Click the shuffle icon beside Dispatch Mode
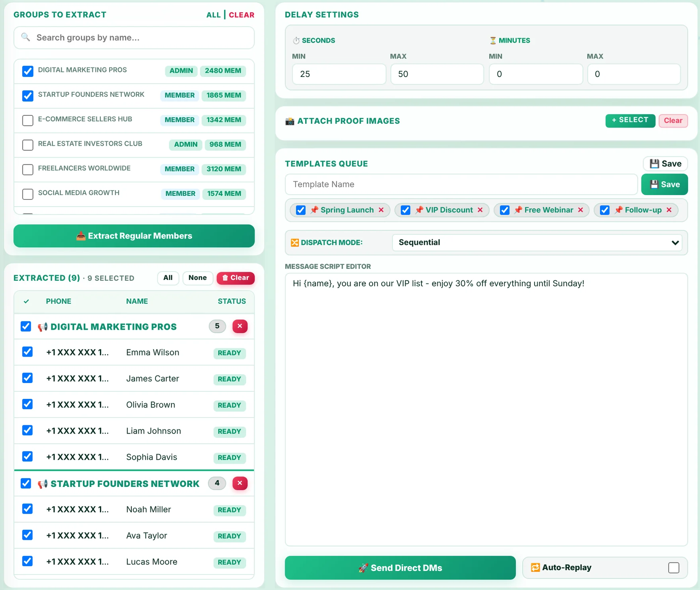 pos(295,242)
